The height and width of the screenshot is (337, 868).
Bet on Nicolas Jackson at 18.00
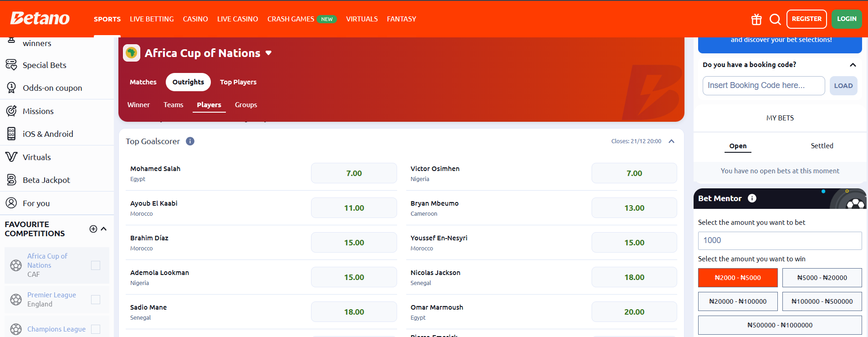pyautogui.click(x=634, y=277)
